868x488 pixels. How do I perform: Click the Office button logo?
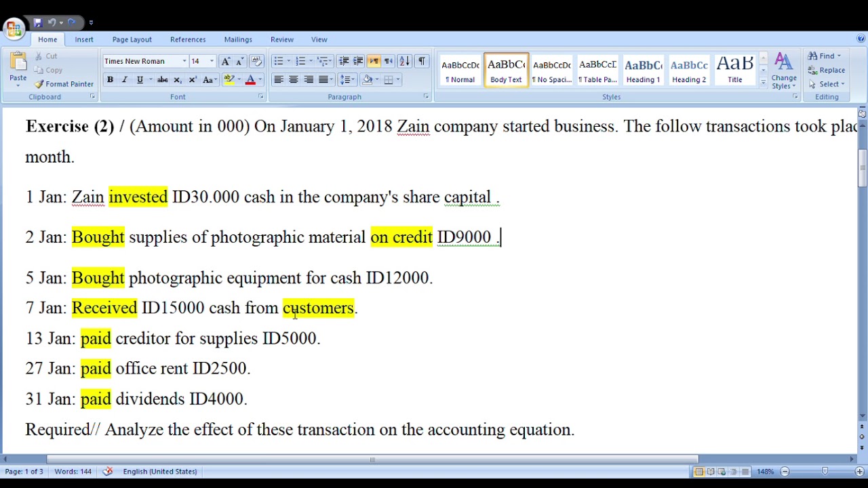pyautogui.click(x=14, y=28)
